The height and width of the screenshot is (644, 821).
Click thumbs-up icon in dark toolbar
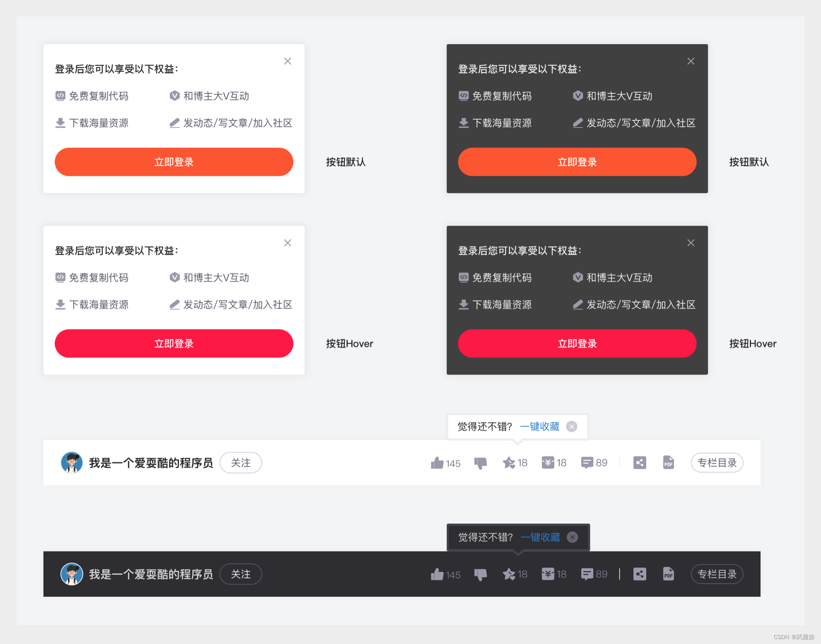tap(437, 574)
